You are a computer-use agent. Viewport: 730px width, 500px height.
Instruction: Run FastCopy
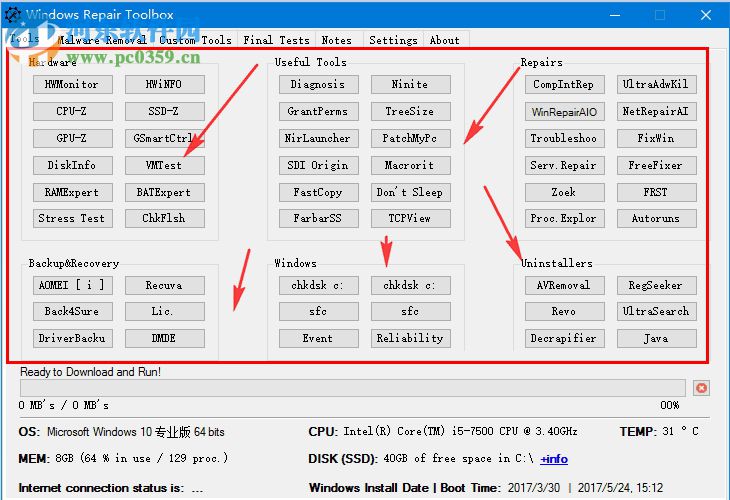pos(318,192)
